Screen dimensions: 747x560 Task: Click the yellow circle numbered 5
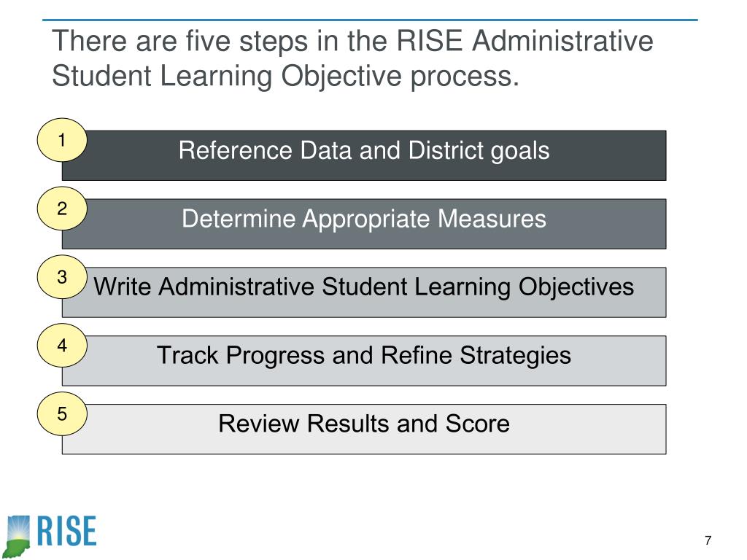(62, 414)
